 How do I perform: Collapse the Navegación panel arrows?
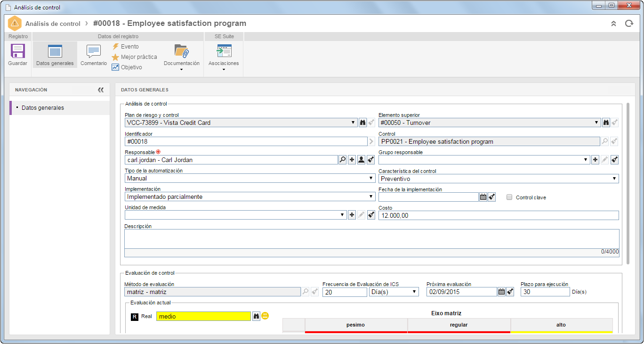[x=101, y=90]
